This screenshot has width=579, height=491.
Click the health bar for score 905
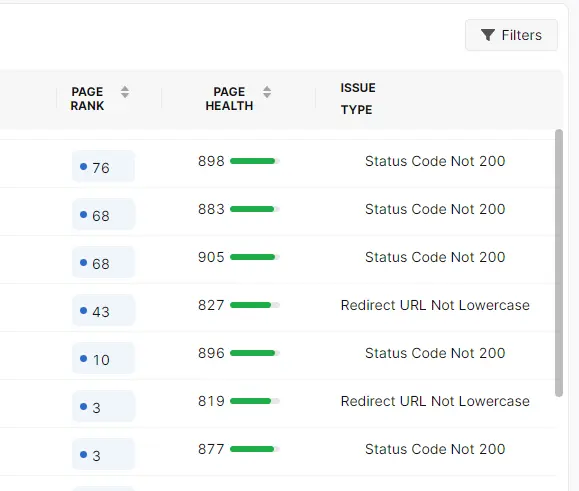pyautogui.click(x=255, y=257)
